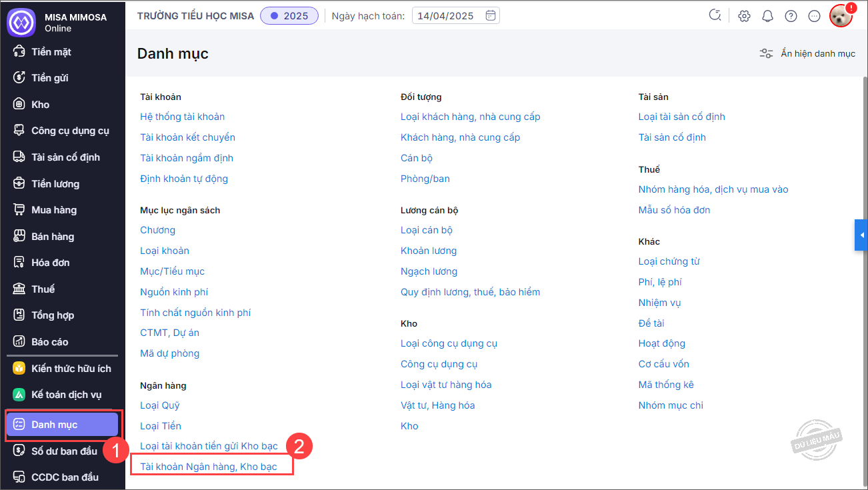Click the refresh data icon
Image resolution: width=868 pixels, height=490 pixels.
click(x=715, y=16)
